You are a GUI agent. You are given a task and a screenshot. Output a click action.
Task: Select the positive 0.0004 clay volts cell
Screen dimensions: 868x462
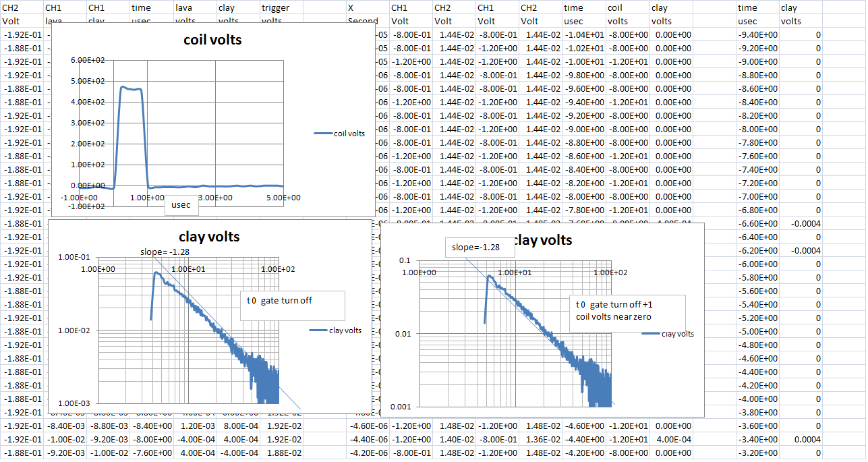801,439
